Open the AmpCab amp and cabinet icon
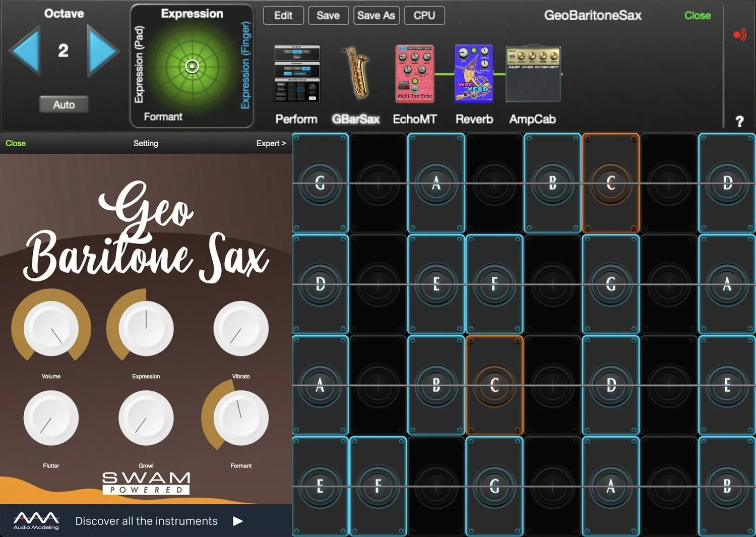Screen dimensions: 756x537 tap(533, 75)
